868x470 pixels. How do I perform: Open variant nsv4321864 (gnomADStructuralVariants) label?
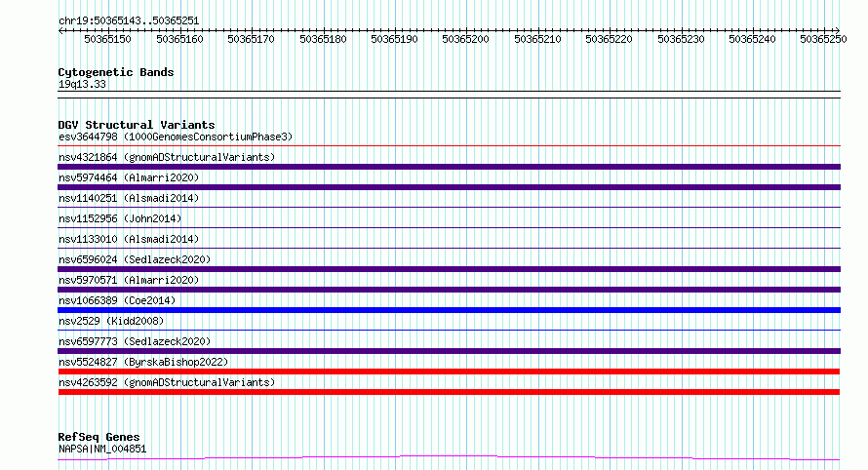pos(167,157)
